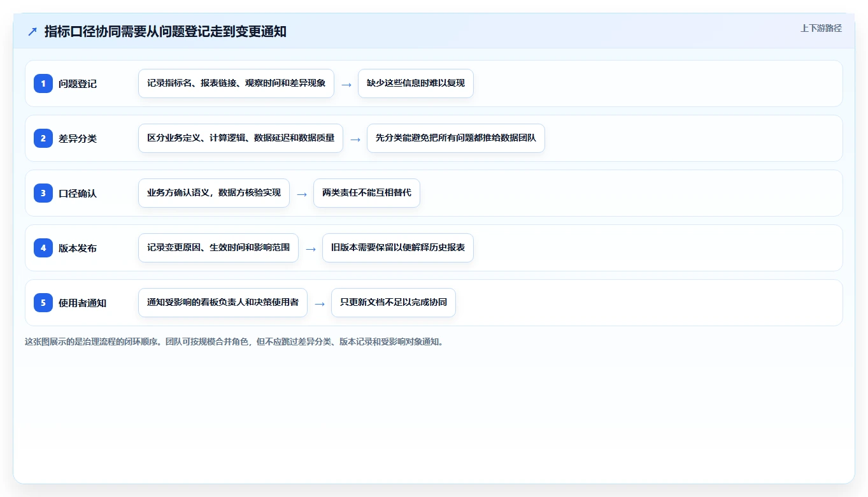
Task: Click the step 2 number badge
Action: point(43,138)
